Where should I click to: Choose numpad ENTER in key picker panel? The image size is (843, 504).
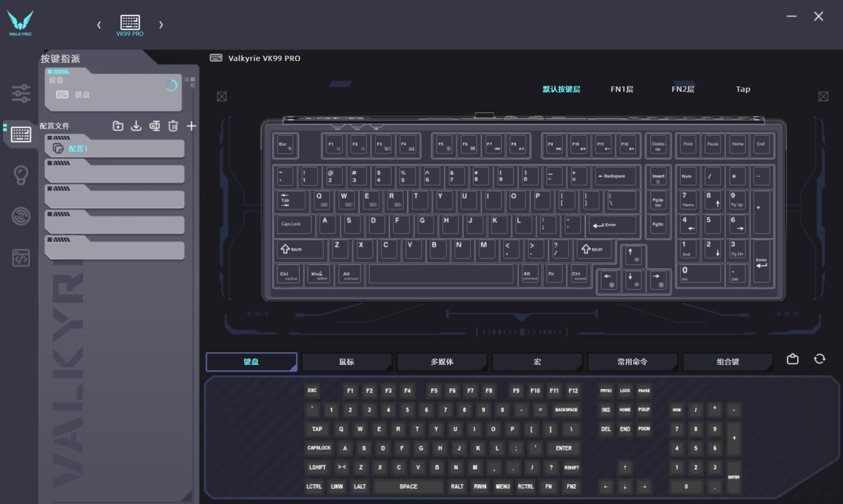coord(734,477)
